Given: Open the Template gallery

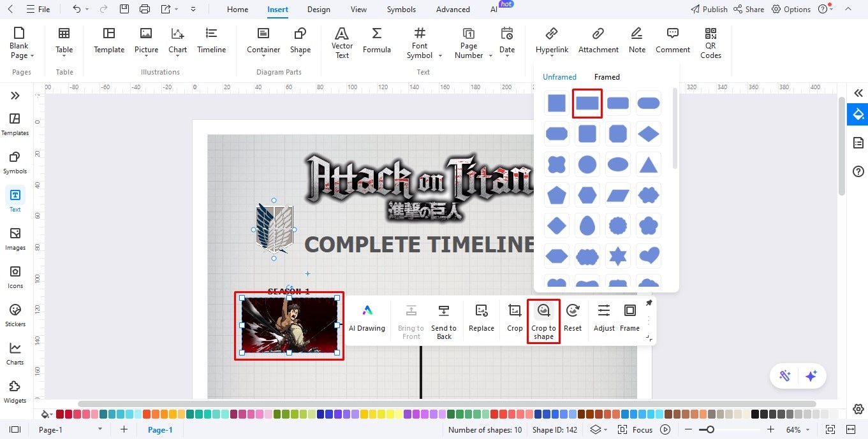Looking at the screenshot, I should [x=109, y=41].
